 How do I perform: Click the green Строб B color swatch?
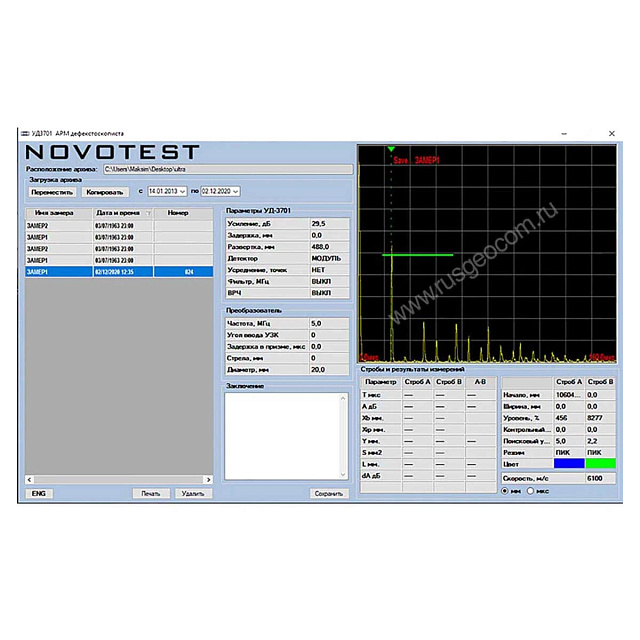click(600, 464)
